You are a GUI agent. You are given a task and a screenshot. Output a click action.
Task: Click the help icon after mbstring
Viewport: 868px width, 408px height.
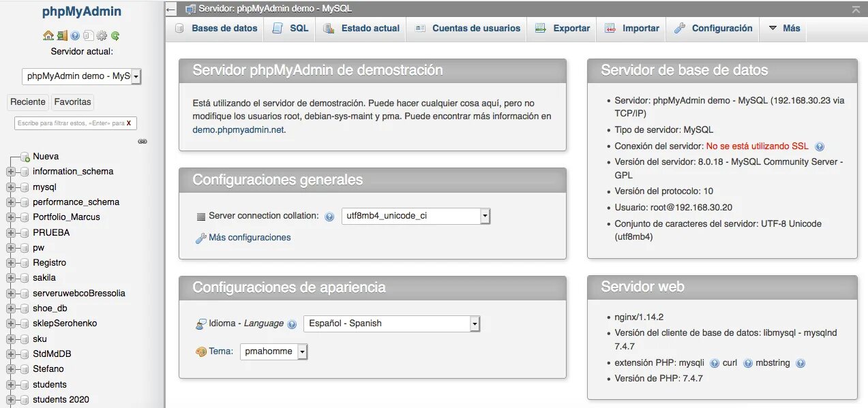coord(800,364)
